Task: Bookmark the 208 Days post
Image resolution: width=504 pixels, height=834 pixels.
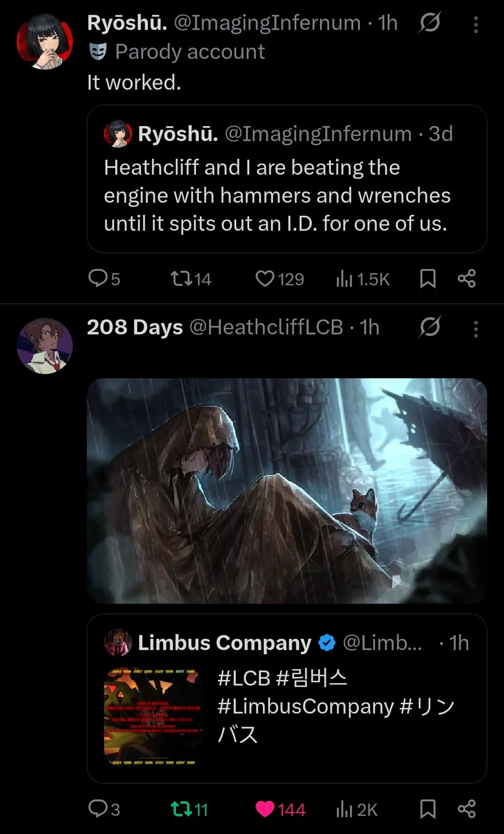Action: [x=428, y=809]
